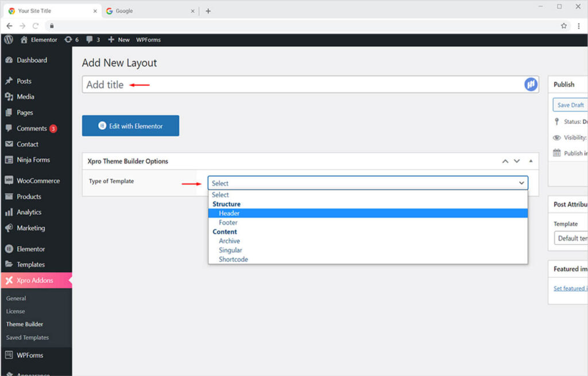Viewport: 588px width, 376px height.
Task: Click the Add title input field
Action: coord(299,84)
